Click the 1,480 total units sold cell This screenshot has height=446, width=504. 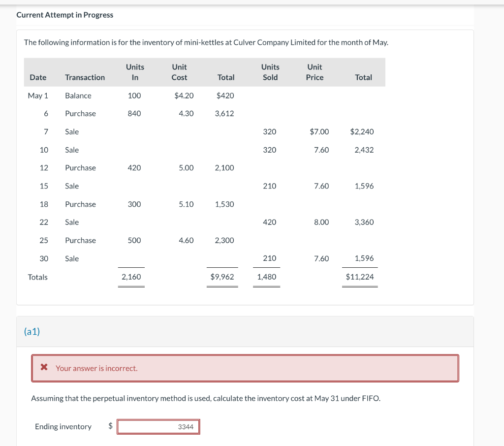point(267,277)
